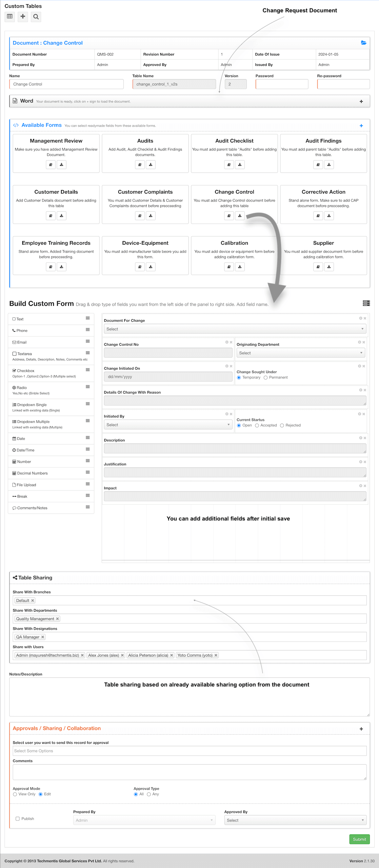Open the blue folder icon in document header

364,43
